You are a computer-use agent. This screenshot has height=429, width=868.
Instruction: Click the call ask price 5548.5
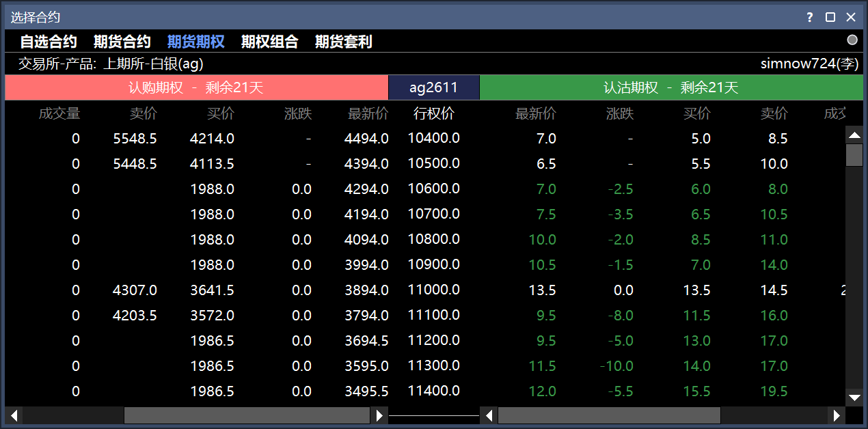coord(135,139)
